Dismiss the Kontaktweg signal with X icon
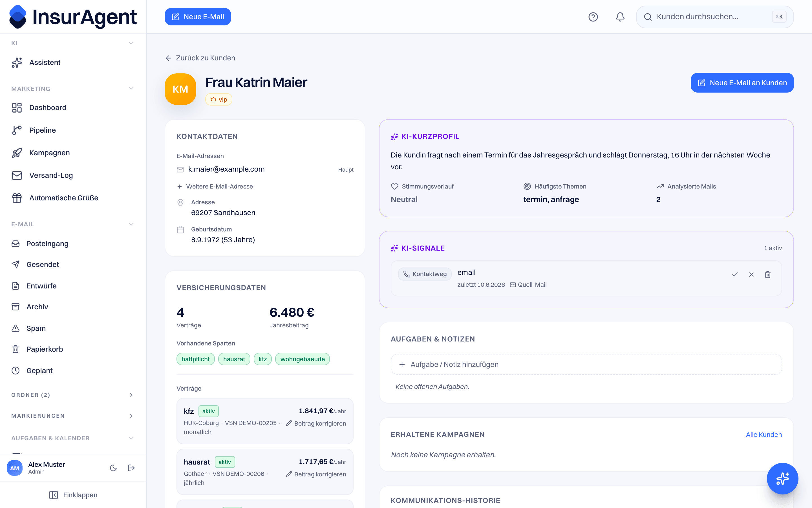Screen dimensions: 812x508 tap(751, 275)
